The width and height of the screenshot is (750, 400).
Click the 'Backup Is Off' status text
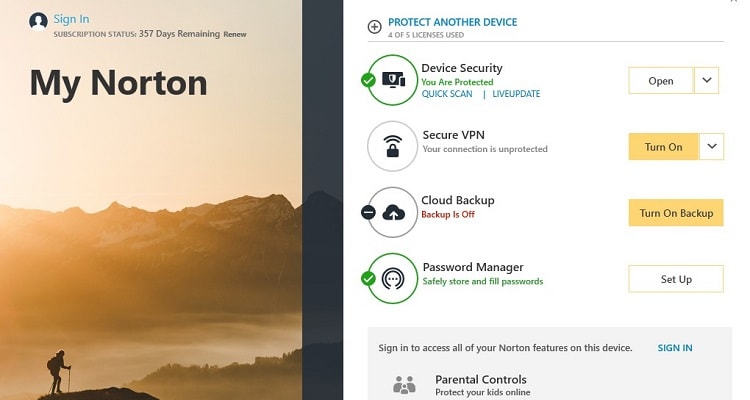448,214
